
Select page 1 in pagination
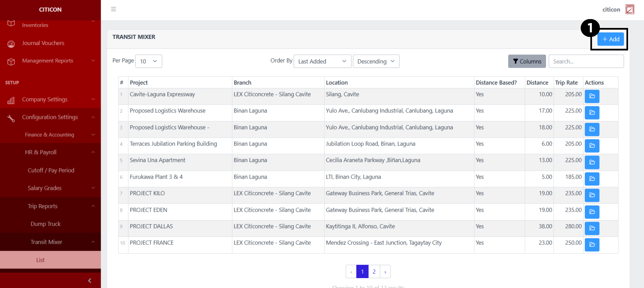point(363,272)
